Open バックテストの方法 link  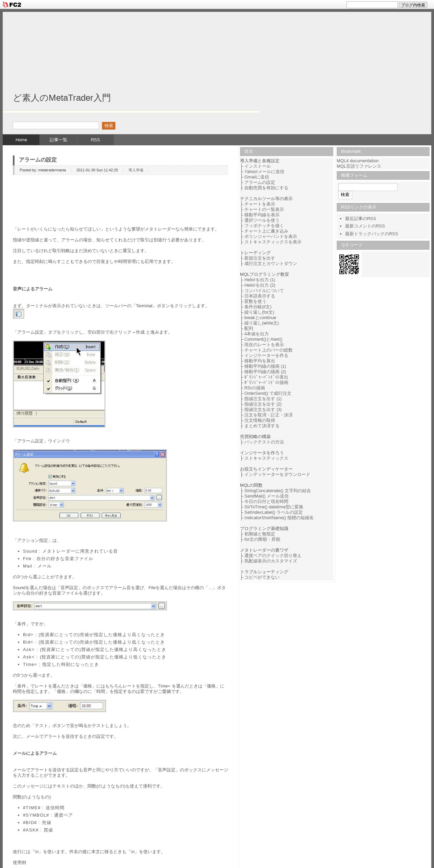coord(264,442)
